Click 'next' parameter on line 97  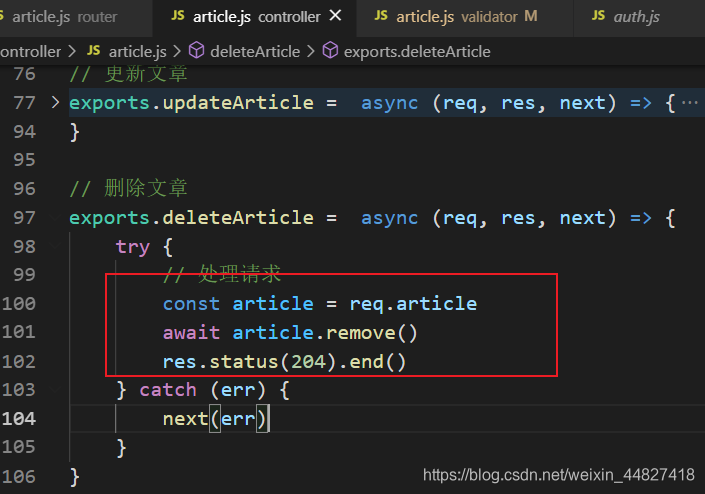(582, 218)
